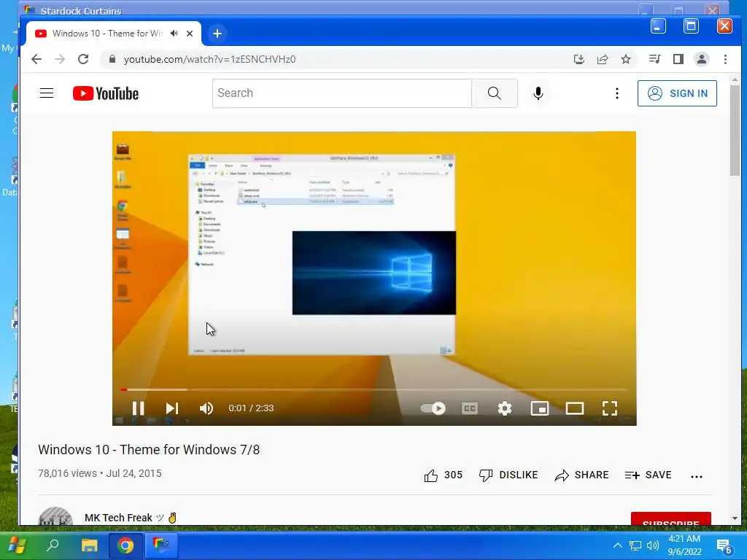Enter full screen mode
The height and width of the screenshot is (560, 747).
[610, 408]
